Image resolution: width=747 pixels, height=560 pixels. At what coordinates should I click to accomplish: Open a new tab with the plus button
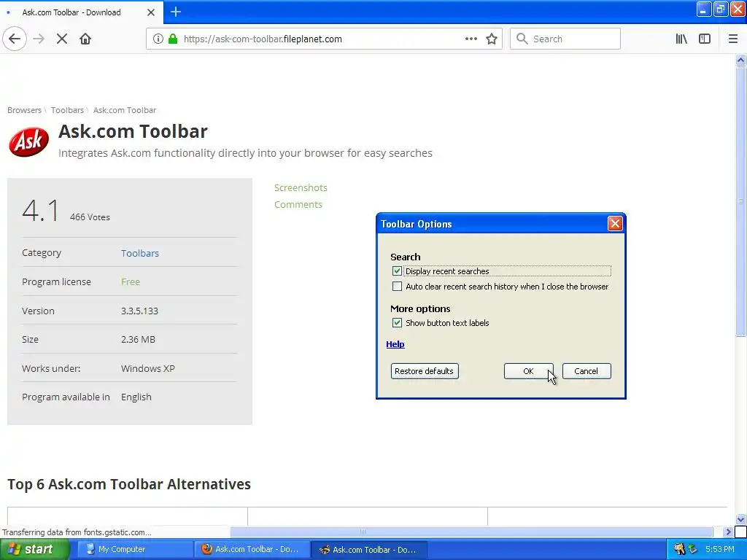(x=176, y=12)
